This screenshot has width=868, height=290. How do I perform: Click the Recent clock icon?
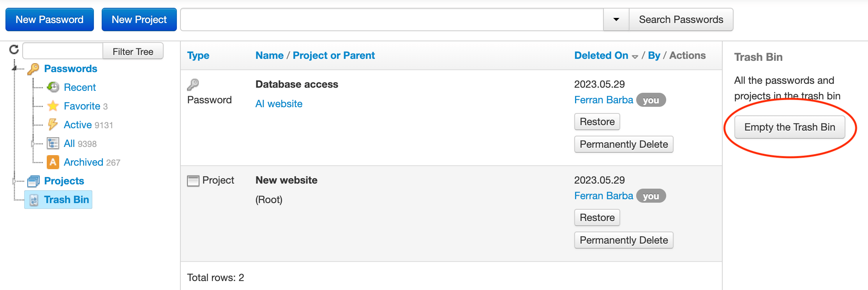(x=53, y=87)
